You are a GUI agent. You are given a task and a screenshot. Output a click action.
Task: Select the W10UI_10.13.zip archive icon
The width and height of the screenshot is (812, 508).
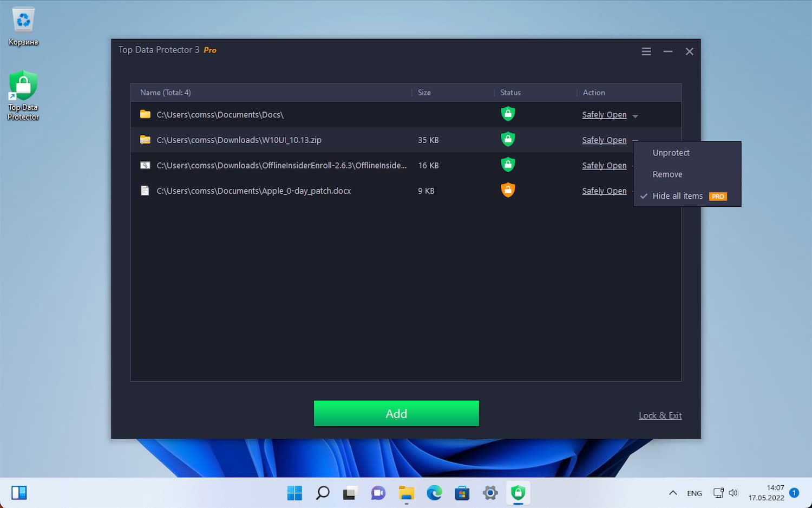[145, 140]
